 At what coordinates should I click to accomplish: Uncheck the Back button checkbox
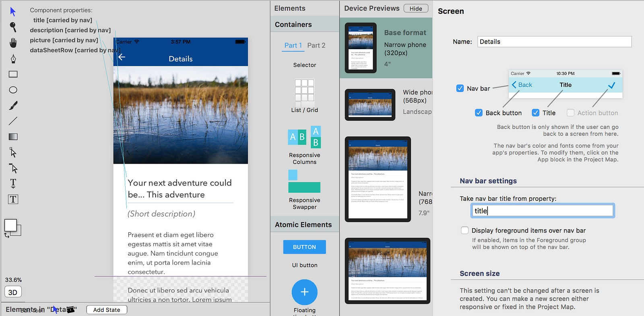(479, 113)
